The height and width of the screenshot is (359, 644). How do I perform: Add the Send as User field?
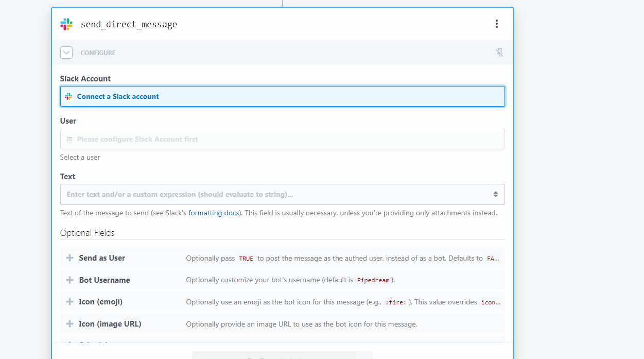pyautogui.click(x=70, y=258)
